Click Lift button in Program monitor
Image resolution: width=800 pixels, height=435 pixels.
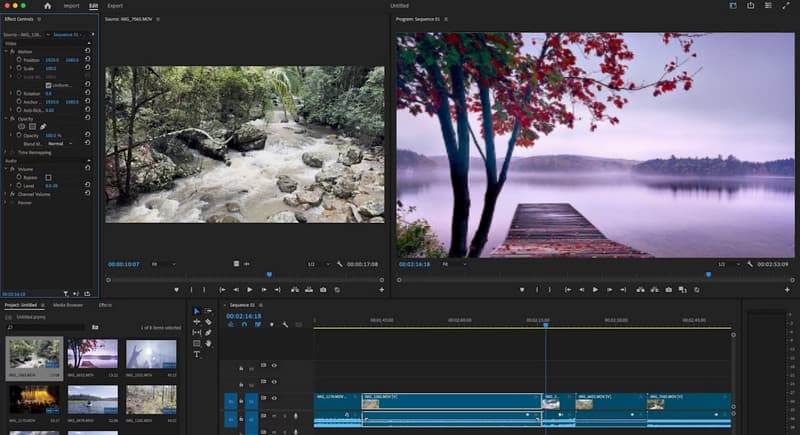tap(640, 290)
